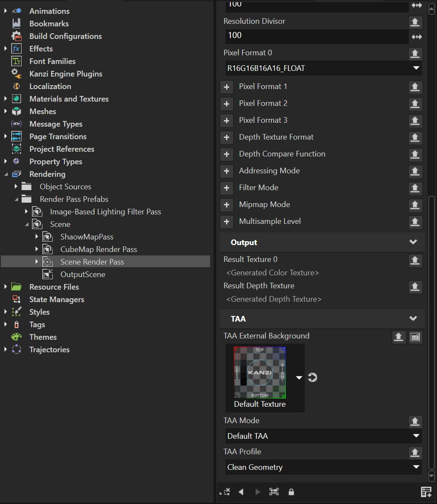Image resolution: width=437 pixels, height=504 pixels.
Task: Add the Addressing Mode property
Action: point(226,171)
